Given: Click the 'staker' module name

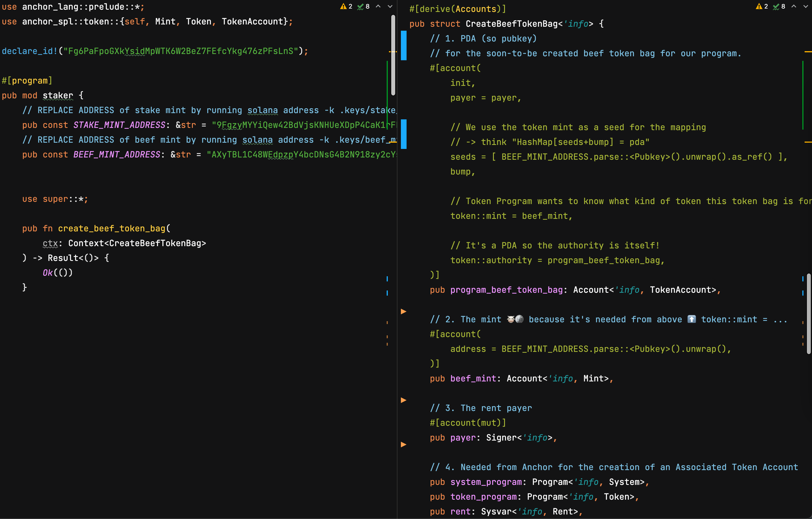Looking at the screenshot, I should 58,96.
